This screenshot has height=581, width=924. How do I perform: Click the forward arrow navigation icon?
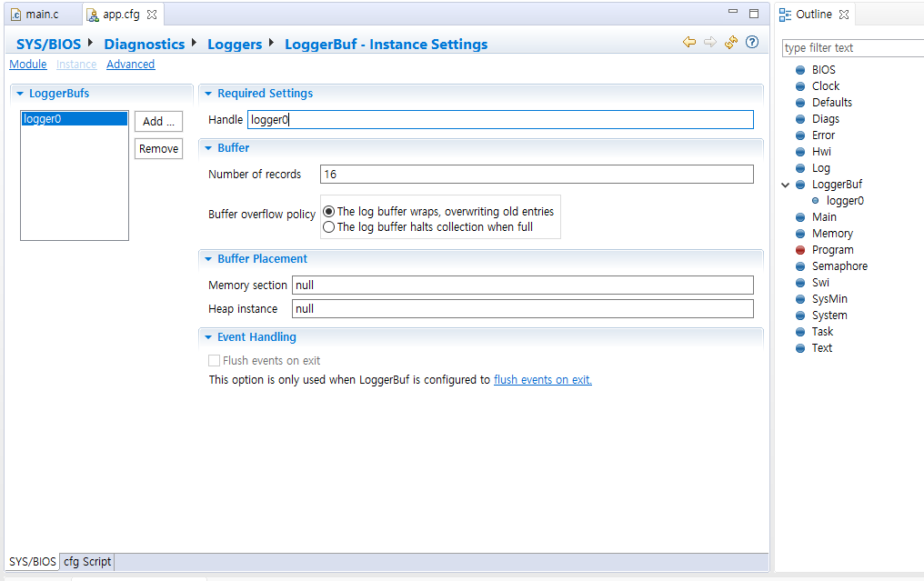point(710,42)
